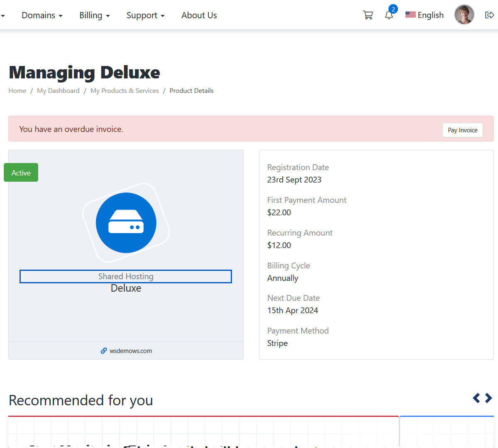498x448 pixels.
Task: Open the About Us page
Action: pos(199,15)
